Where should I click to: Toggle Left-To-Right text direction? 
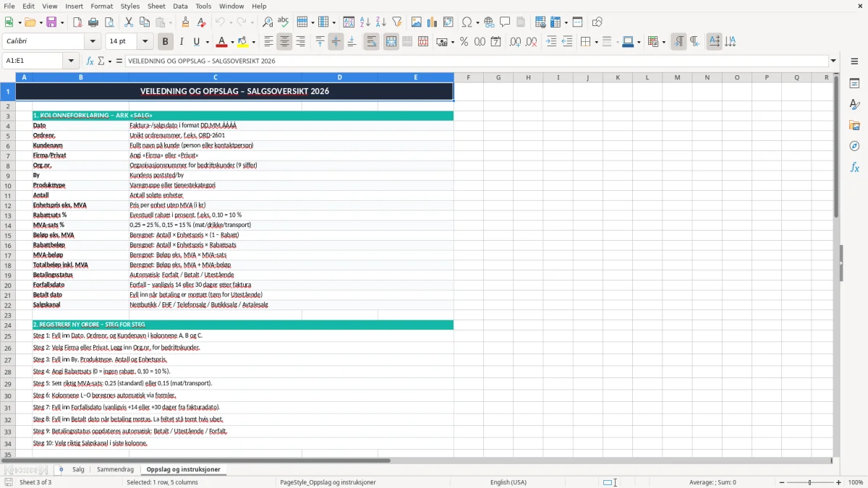[678, 42]
